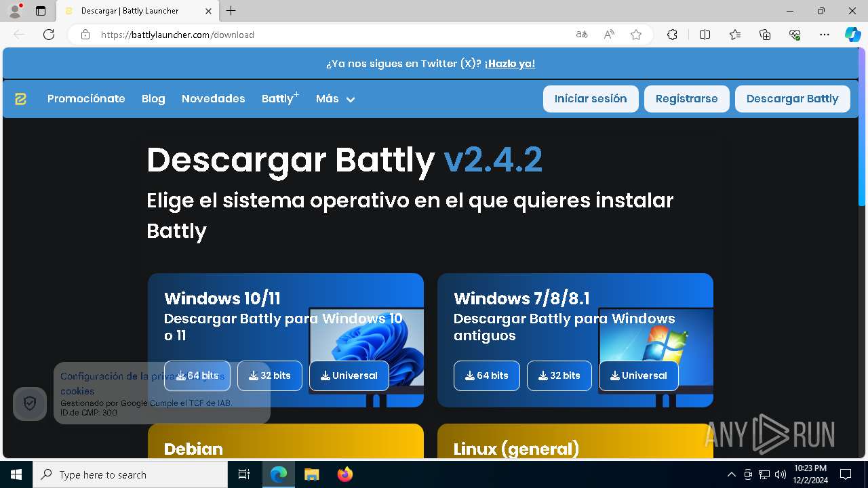Launch Firefox from the taskbar

pyautogui.click(x=345, y=474)
